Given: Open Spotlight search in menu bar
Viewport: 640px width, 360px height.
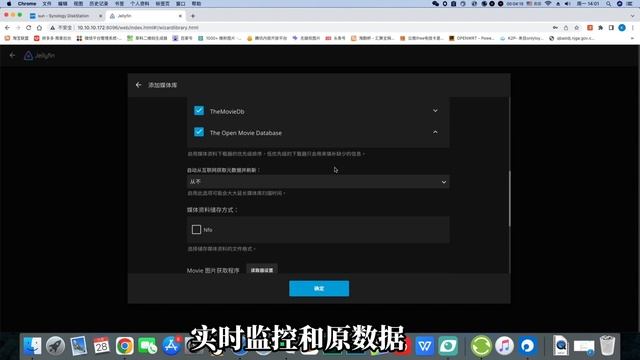Looking at the screenshot, I should 609,3.
